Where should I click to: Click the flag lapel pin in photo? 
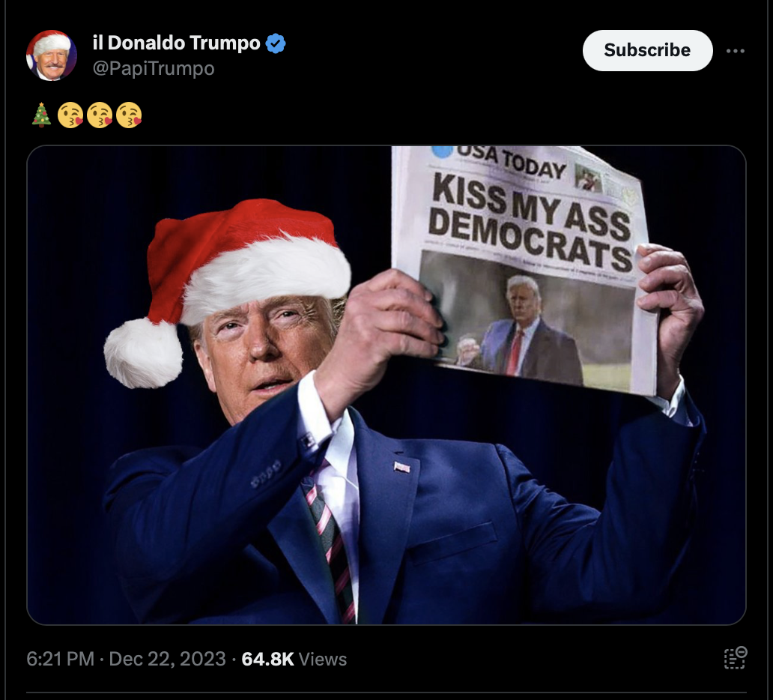401,467
